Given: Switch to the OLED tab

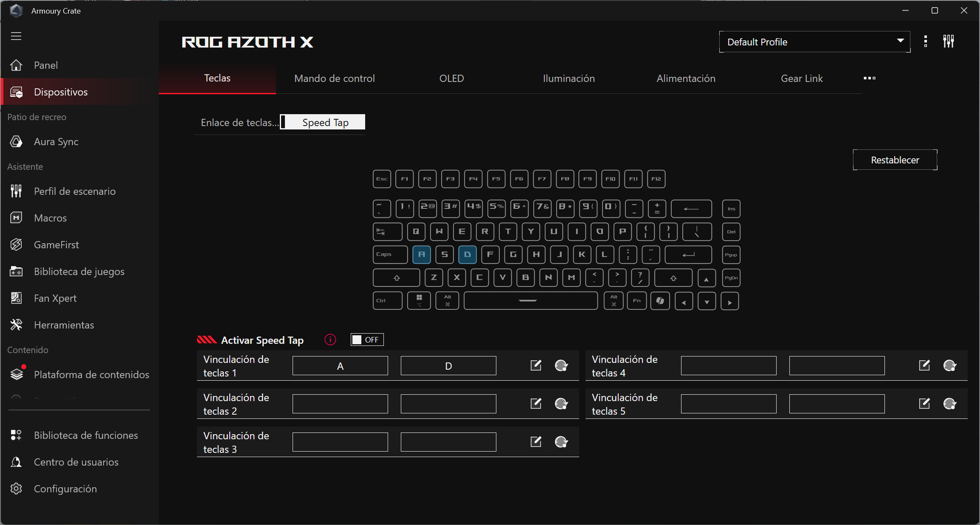Looking at the screenshot, I should click(x=452, y=79).
